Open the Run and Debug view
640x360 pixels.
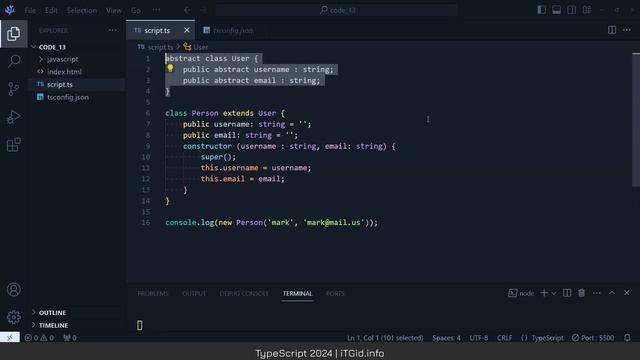point(13,117)
